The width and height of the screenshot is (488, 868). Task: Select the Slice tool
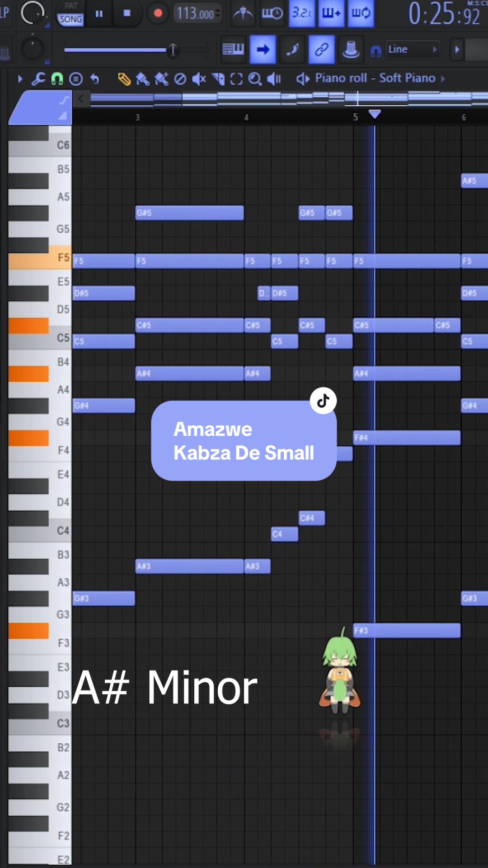tap(218, 79)
